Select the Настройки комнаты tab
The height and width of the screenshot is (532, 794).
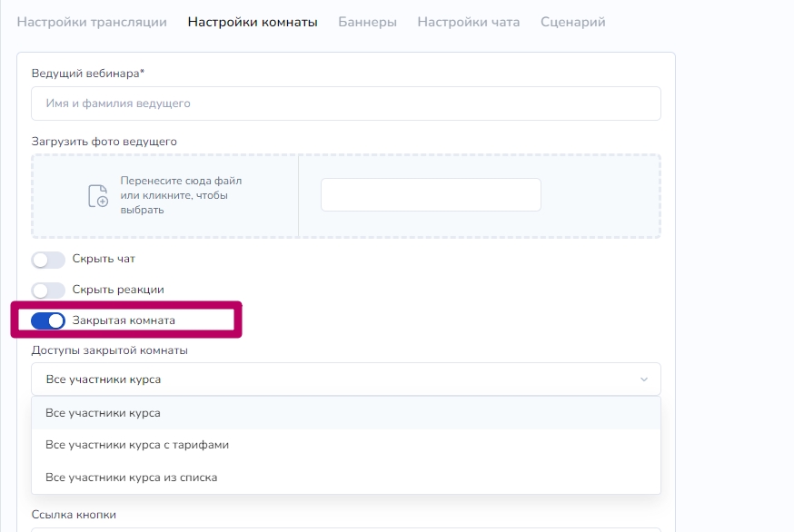[253, 22]
